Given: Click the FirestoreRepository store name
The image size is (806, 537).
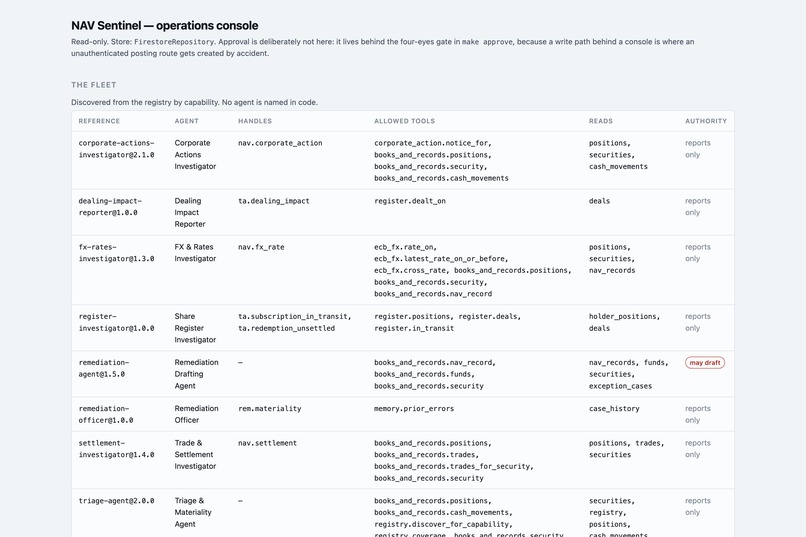Looking at the screenshot, I should click(174, 42).
